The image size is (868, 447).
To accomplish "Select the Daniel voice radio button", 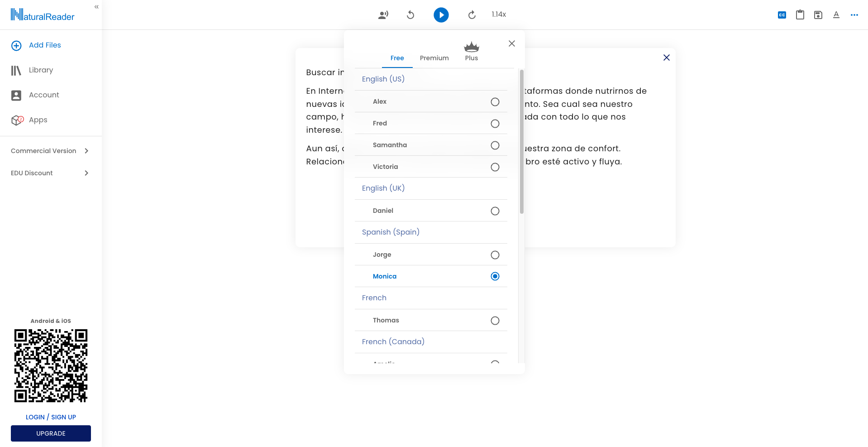I will pos(495,211).
